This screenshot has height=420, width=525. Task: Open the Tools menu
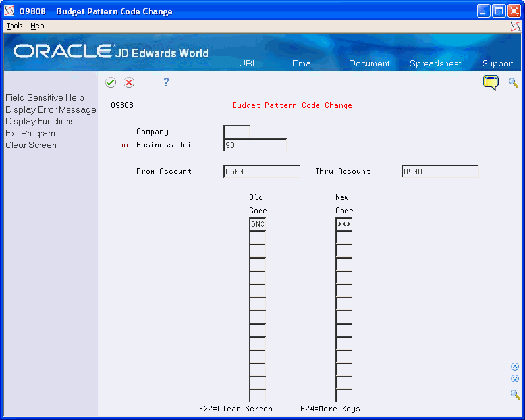click(14, 26)
